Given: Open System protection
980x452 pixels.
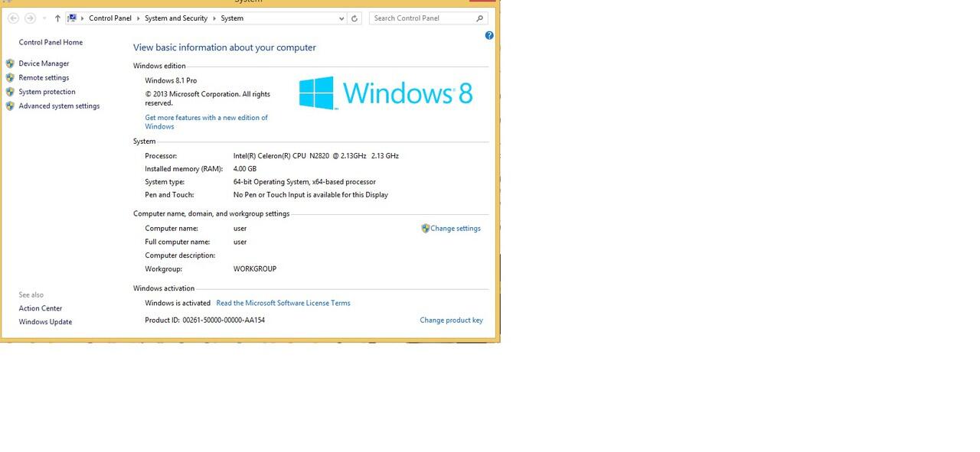Looking at the screenshot, I should pyautogui.click(x=47, y=92).
